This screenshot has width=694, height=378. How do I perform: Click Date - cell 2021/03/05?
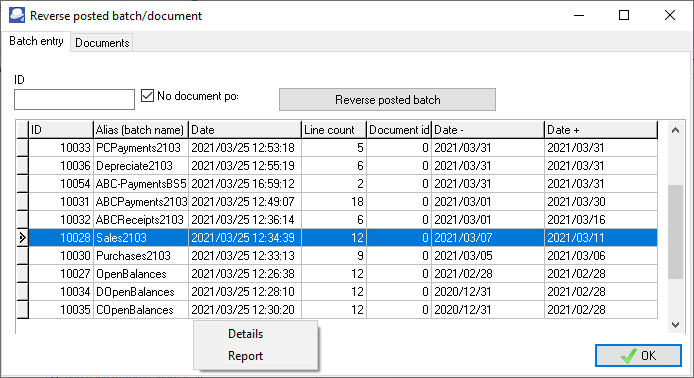coord(488,256)
